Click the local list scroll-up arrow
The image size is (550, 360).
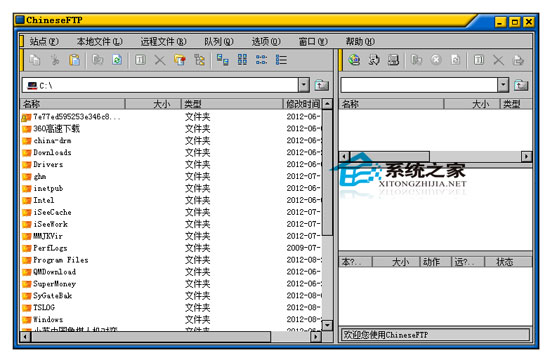click(327, 104)
